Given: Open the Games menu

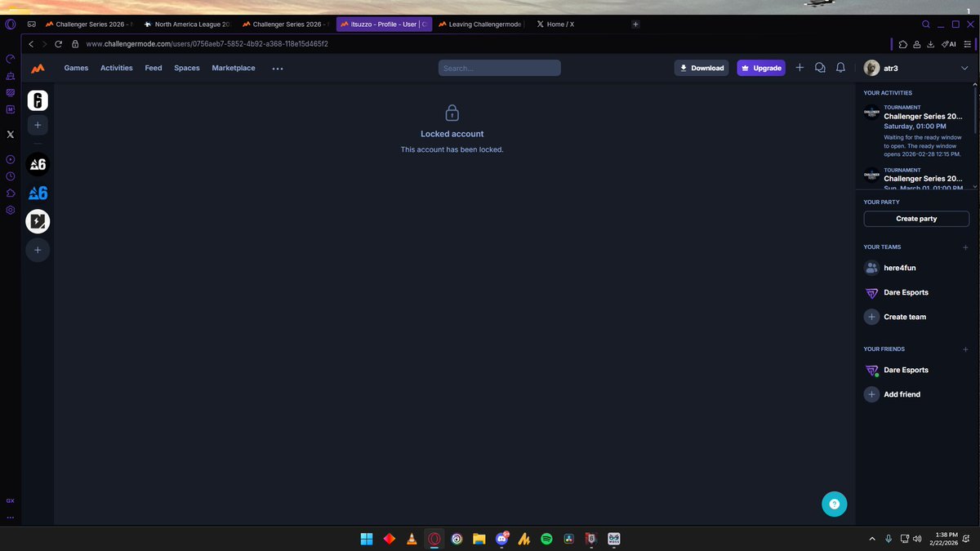Looking at the screenshot, I should coord(76,68).
